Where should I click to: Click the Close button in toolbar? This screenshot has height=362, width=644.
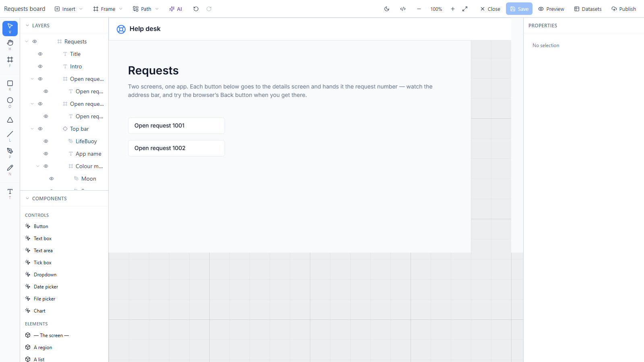coord(490,9)
